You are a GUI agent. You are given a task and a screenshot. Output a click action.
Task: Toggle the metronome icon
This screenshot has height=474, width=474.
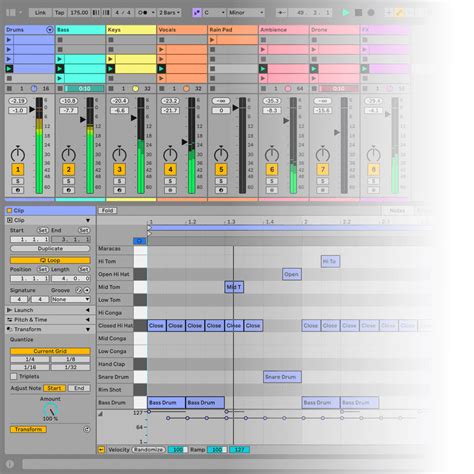click(x=144, y=13)
